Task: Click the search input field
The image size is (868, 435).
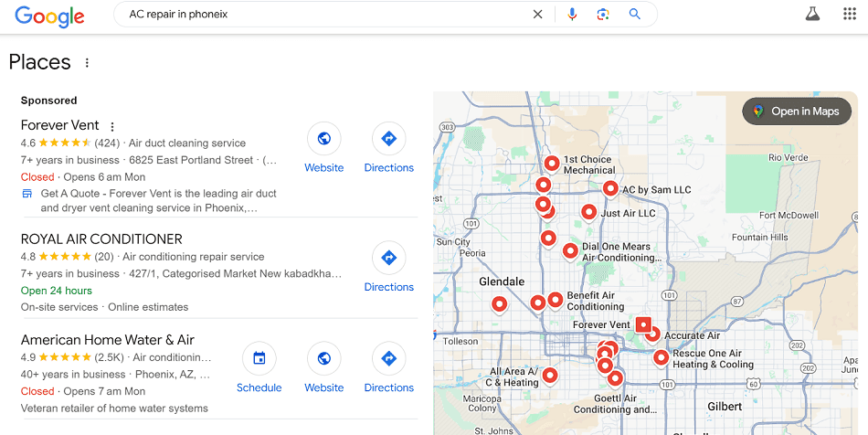Action: pyautogui.click(x=320, y=15)
